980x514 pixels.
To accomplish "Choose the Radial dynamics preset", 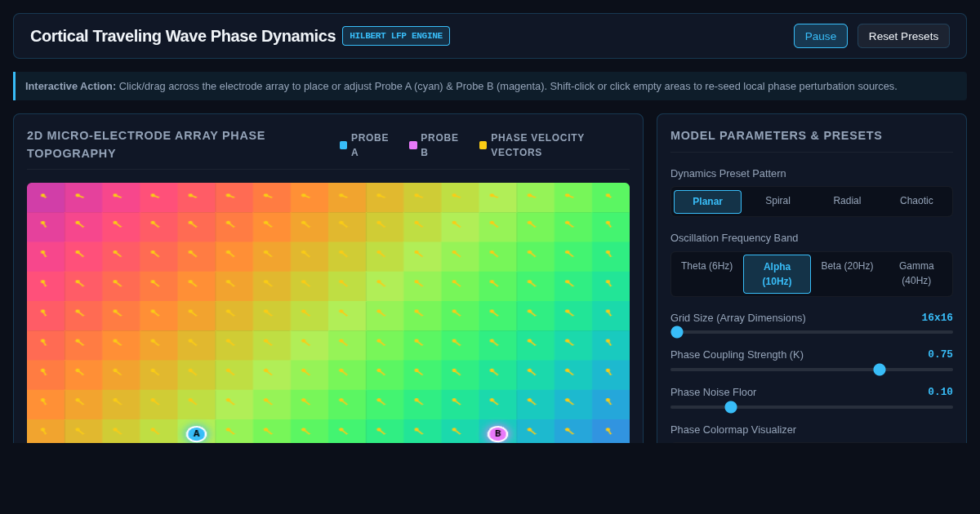I will tap(847, 202).
